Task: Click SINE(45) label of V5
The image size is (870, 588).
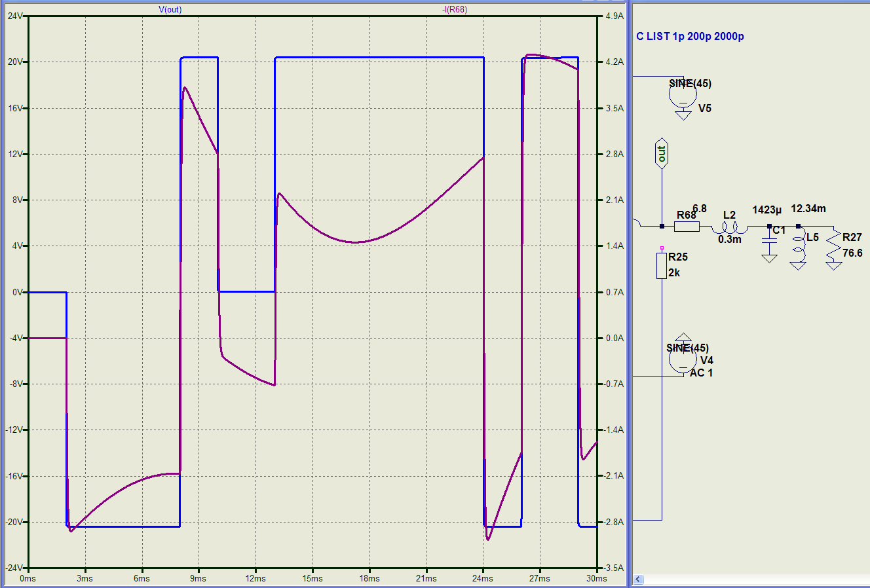Action: 690,83
